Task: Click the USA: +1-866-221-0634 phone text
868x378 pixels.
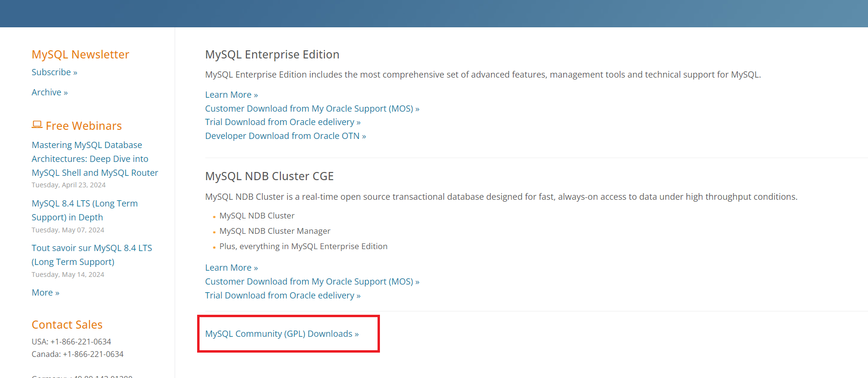Action: click(71, 342)
